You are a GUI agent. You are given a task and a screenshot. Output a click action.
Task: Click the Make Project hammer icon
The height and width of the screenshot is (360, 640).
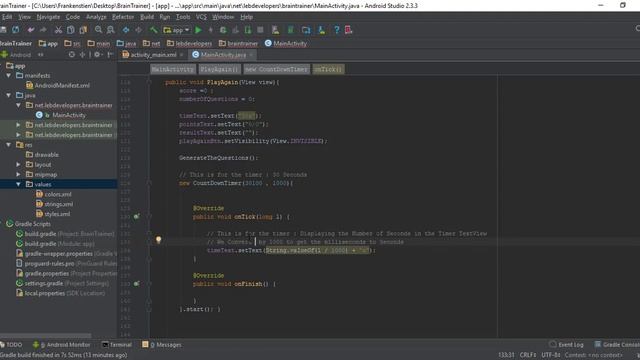[153, 30]
